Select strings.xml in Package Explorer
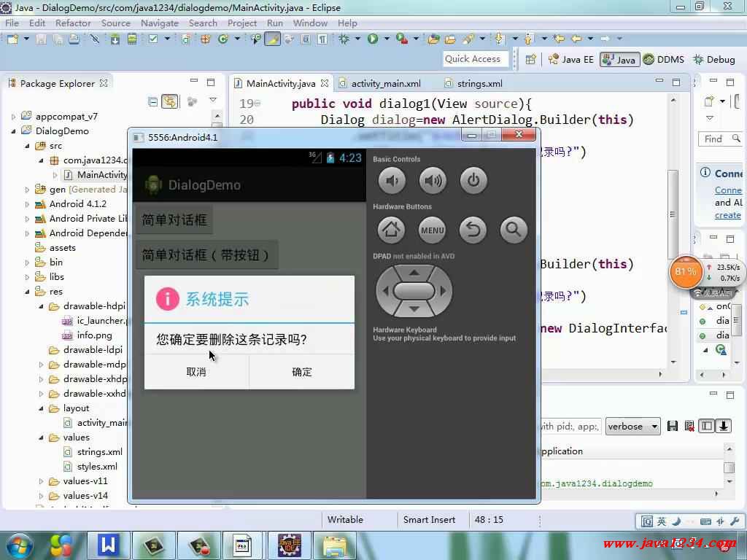 tap(99, 452)
